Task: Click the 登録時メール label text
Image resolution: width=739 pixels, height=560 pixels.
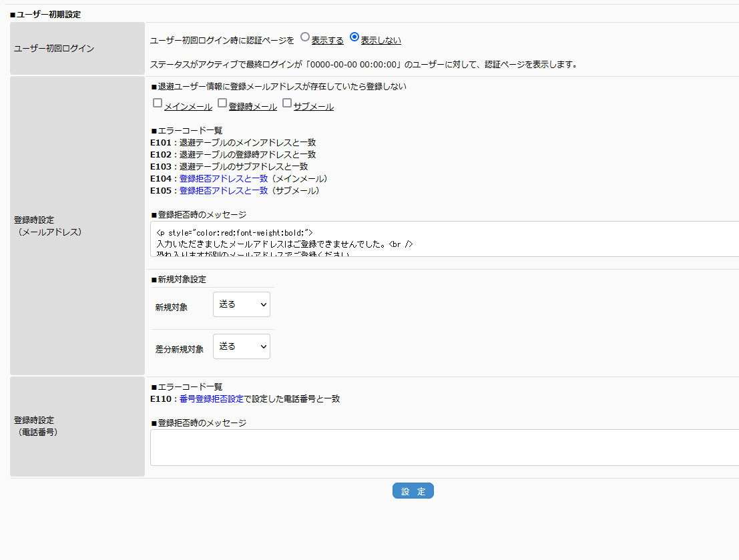Action: point(252,107)
